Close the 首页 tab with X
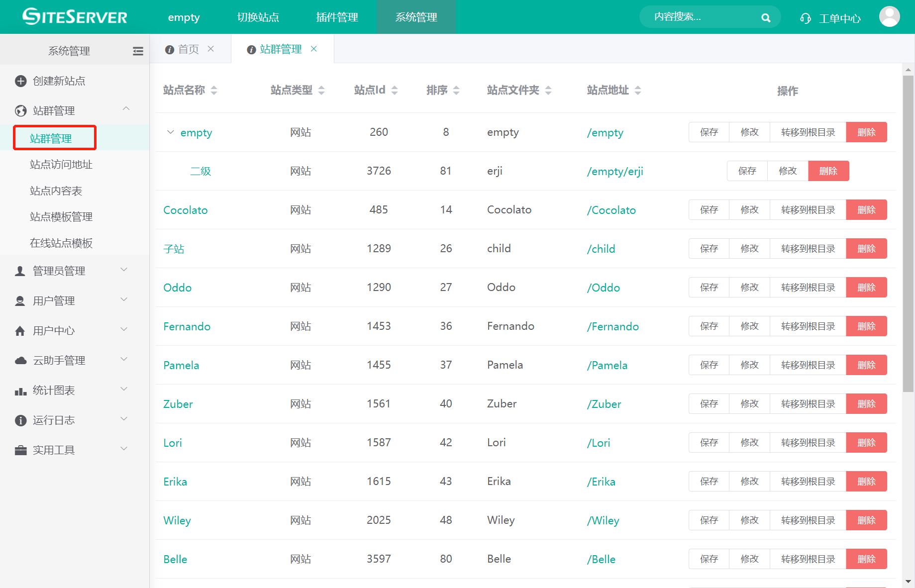 [211, 49]
